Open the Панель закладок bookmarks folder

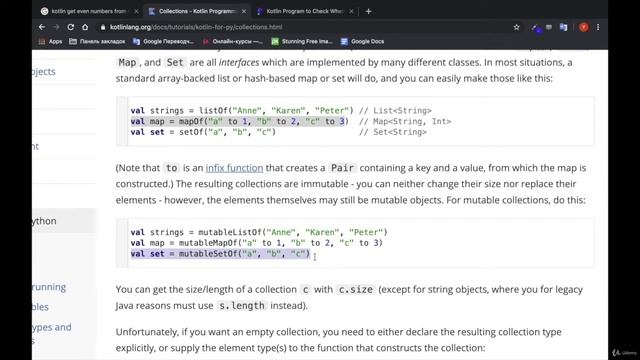pyautogui.click(x=97, y=41)
